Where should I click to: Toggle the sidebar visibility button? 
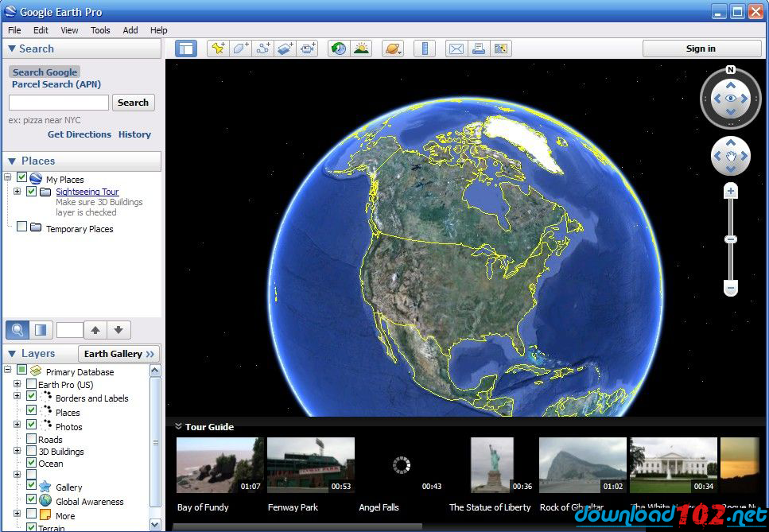186,49
